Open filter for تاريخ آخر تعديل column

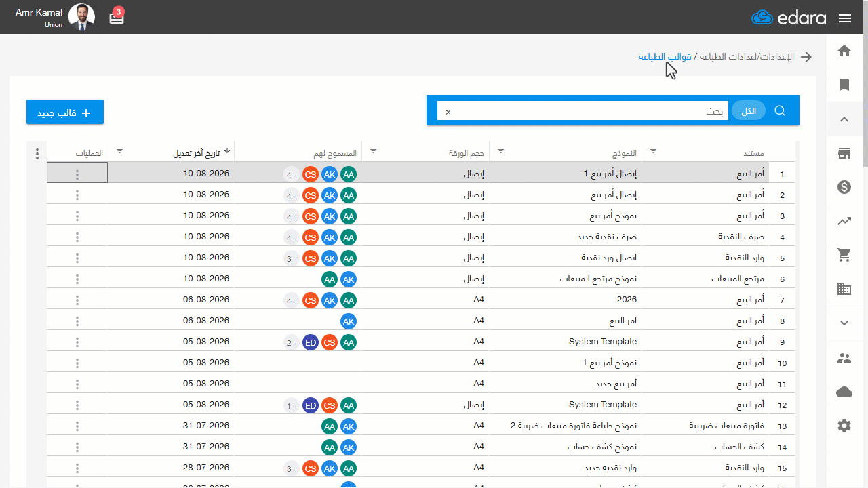(x=120, y=151)
